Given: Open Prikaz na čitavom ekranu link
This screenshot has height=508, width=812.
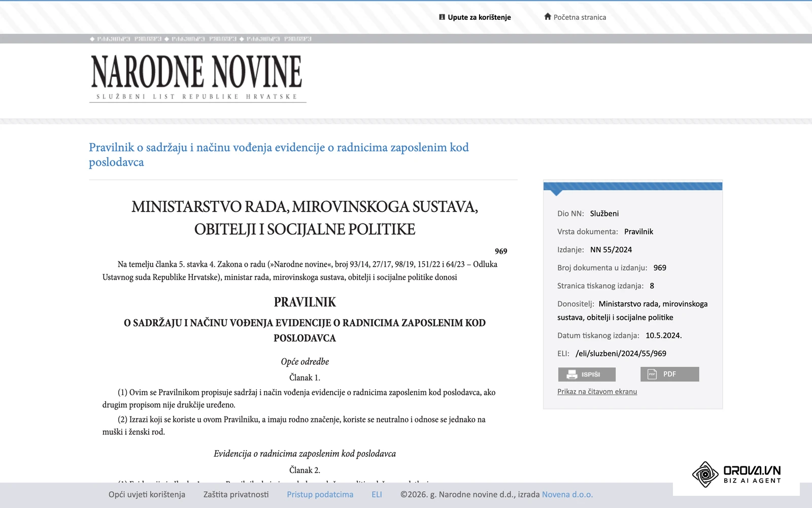Looking at the screenshot, I should [597, 392].
